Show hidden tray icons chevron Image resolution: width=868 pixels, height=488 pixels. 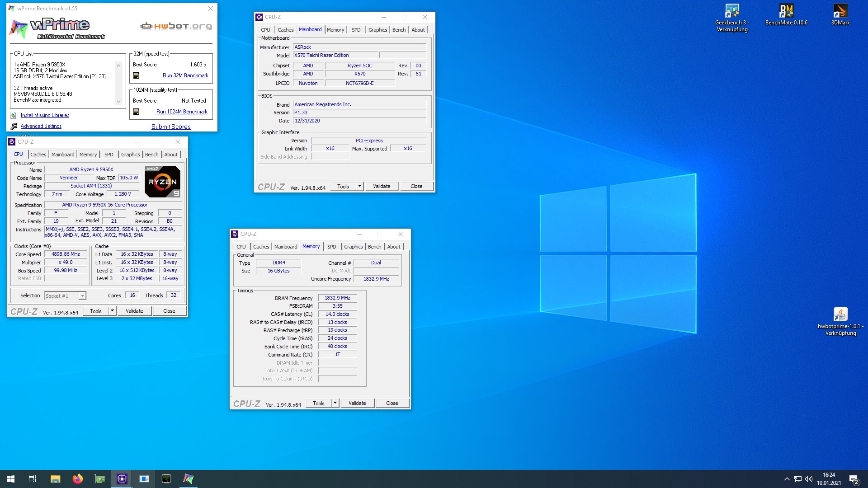point(787,479)
